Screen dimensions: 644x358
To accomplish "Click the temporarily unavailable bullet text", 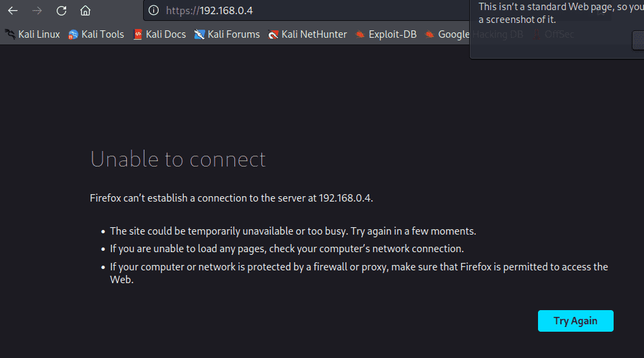I will coord(293,231).
